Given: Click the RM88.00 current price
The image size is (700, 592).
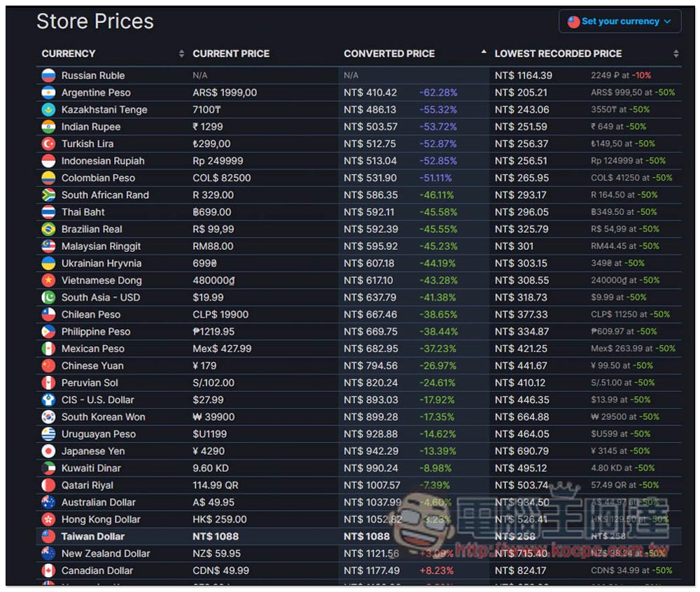Looking at the screenshot, I should (x=213, y=246).
